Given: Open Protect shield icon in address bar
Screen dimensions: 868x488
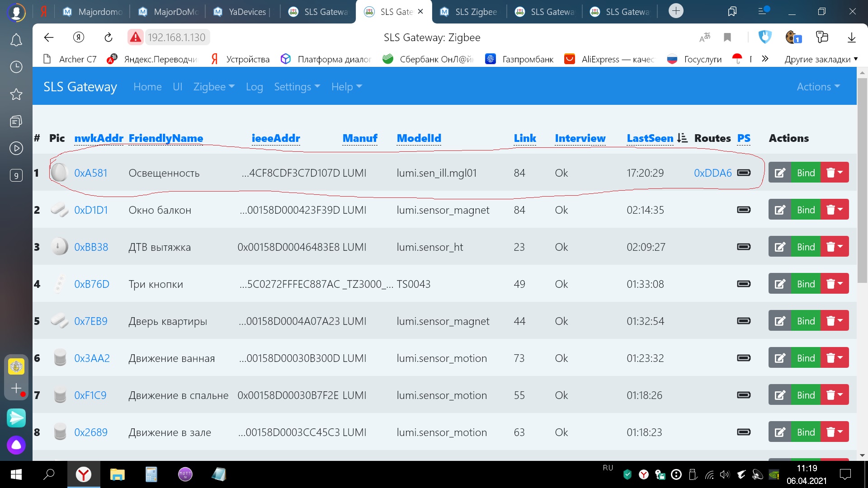Looking at the screenshot, I should (x=765, y=38).
